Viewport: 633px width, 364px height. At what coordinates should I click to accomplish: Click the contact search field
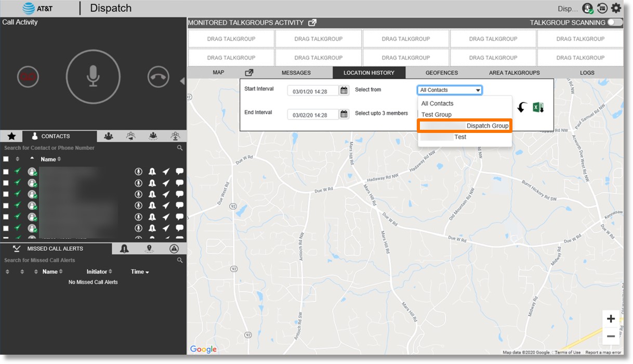coord(88,148)
